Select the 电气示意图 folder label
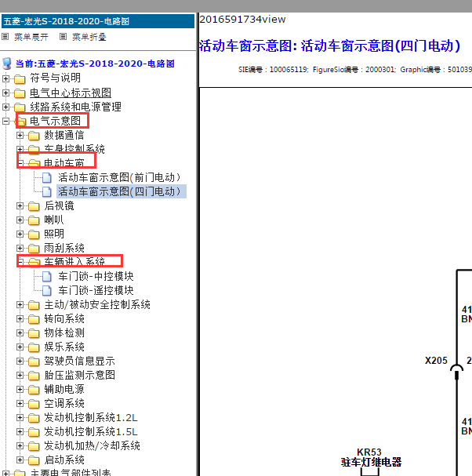The width and height of the screenshot is (472, 476). [x=55, y=121]
